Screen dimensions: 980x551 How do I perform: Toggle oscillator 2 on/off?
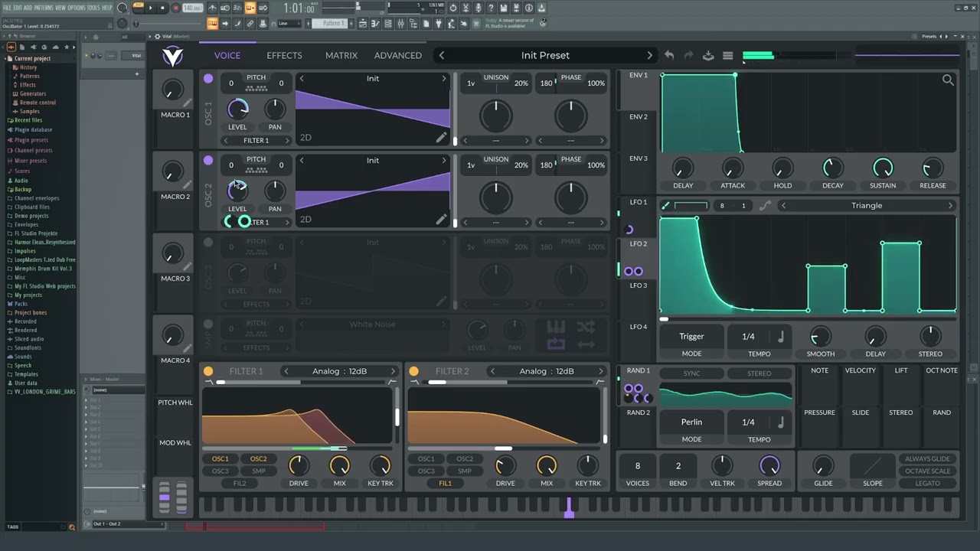[208, 160]
